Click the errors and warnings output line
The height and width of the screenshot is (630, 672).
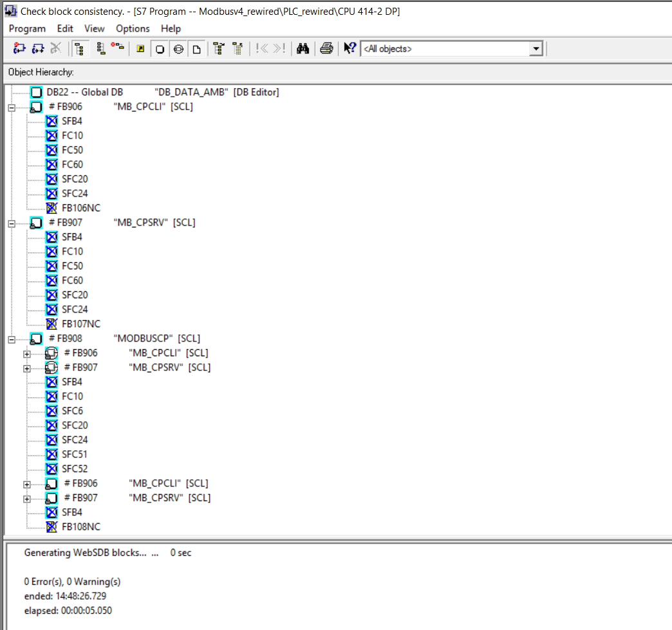coord(72,582)
